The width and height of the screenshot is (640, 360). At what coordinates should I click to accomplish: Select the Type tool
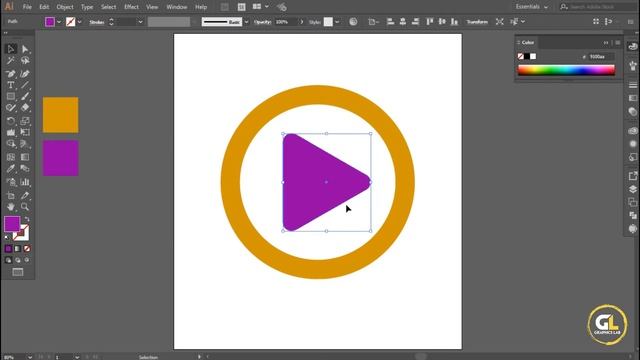click(x=11, y=85)
